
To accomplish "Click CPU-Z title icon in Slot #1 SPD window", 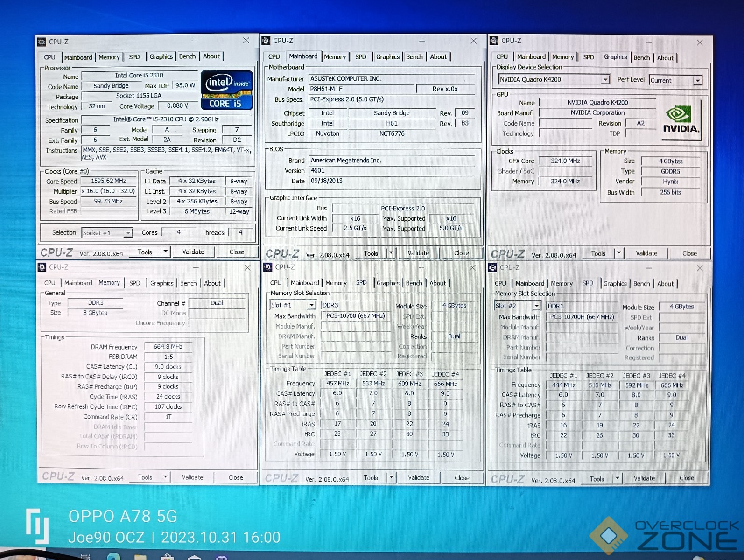I will pyautogui.click(x=267, y=267).
